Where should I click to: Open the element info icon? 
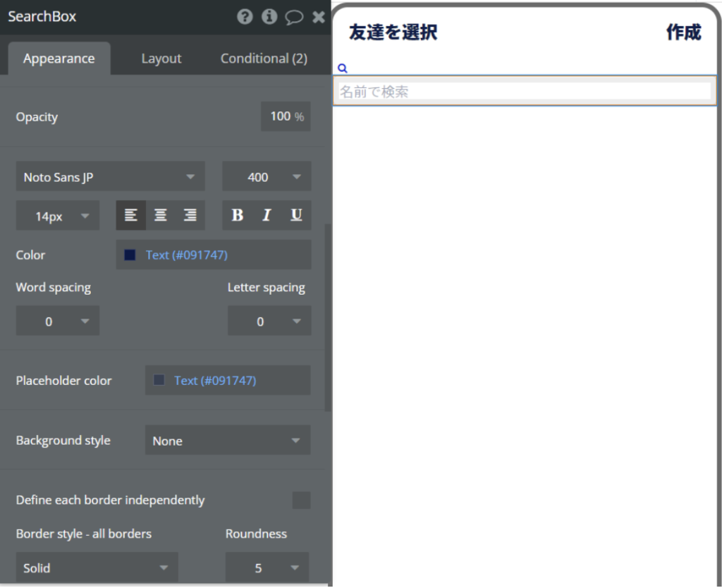coord(269,17)
